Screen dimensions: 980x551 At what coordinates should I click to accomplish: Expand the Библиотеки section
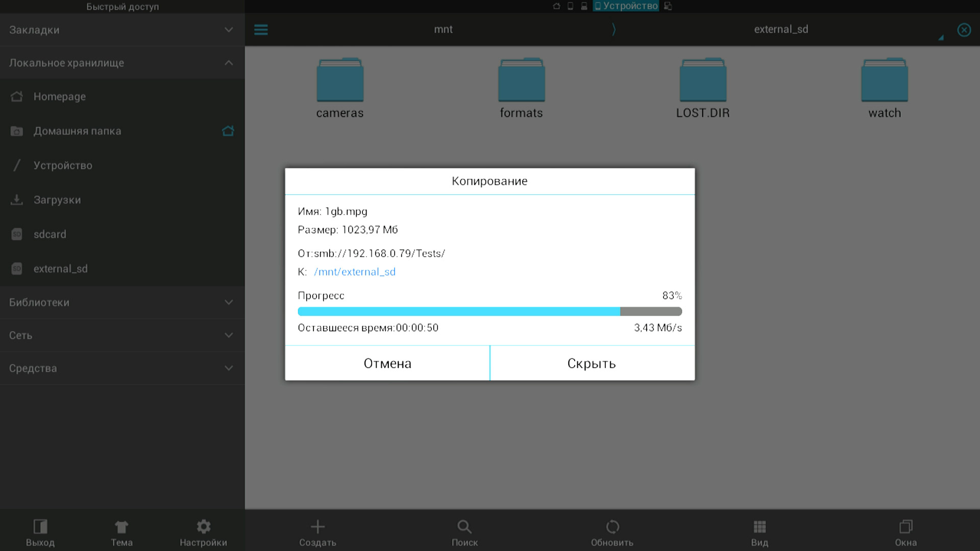229,302
